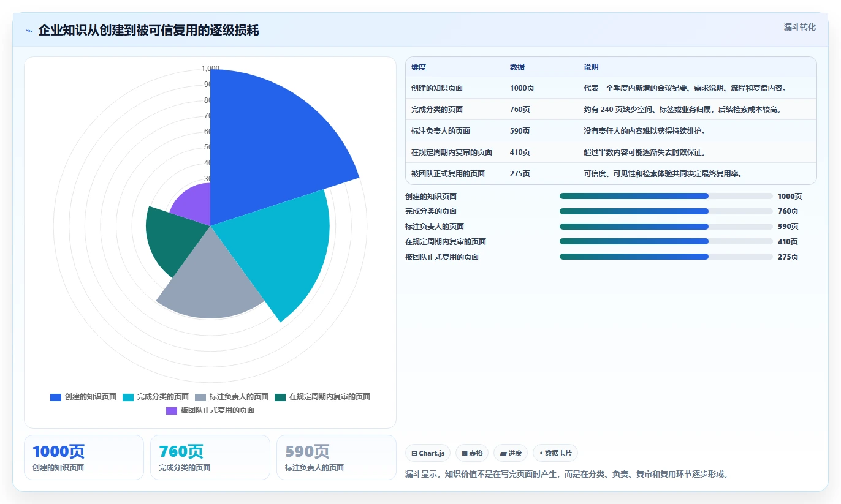The width and height of the screenshot is (841, 504).
Task: Click the 275页 value beside the progress bar
Action: [x=788, y=257]
